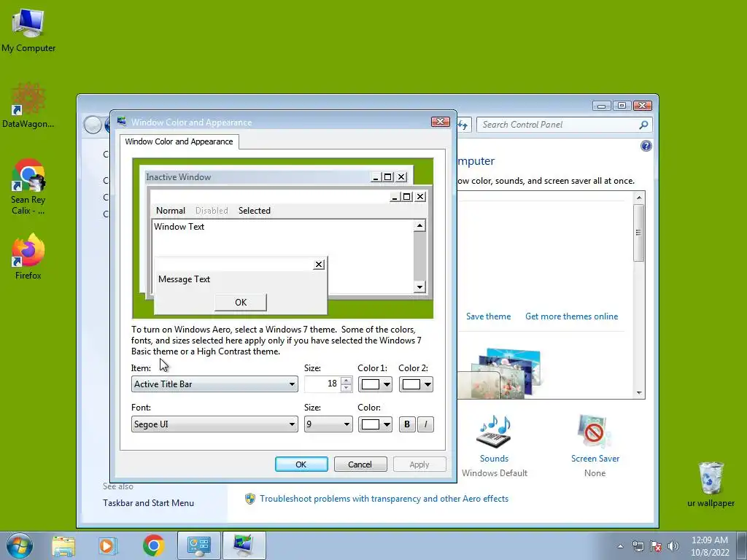Click the search magnifier in Control Panel

(643, 125)
